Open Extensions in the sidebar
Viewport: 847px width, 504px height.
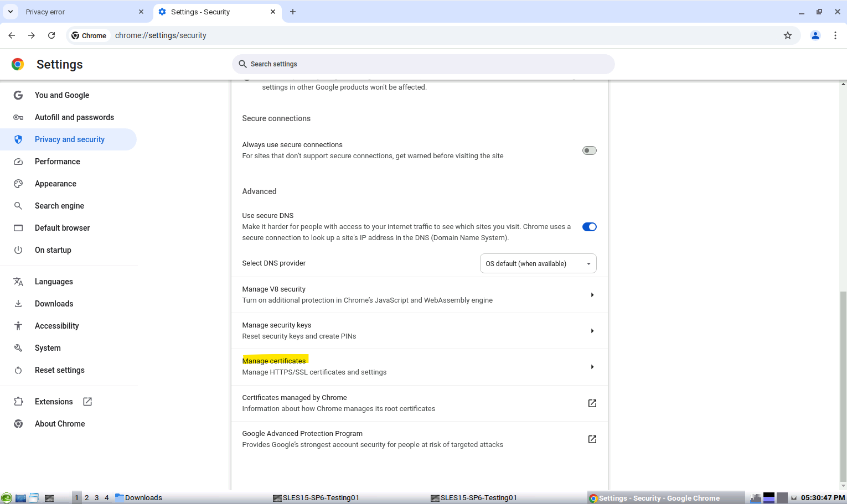pyautogui.click(x=54, y=402)
